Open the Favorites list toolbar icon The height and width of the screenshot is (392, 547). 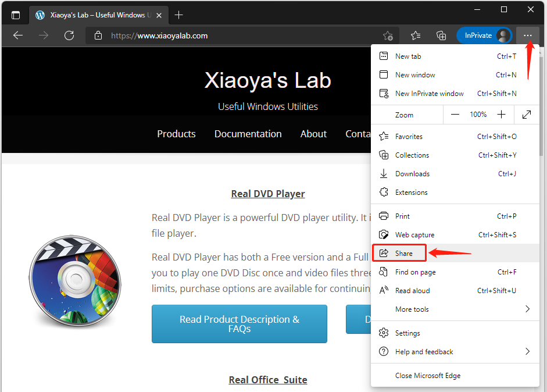(x=416, y=35)
